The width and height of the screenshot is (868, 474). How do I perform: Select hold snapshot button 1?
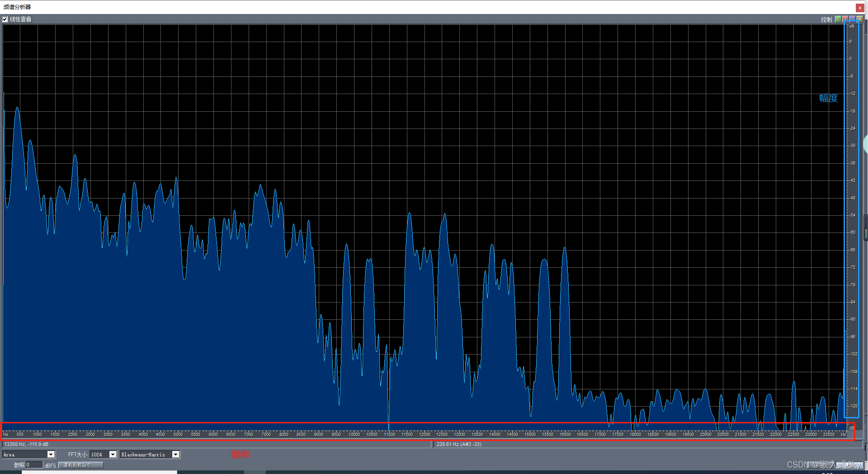[838, 19]
